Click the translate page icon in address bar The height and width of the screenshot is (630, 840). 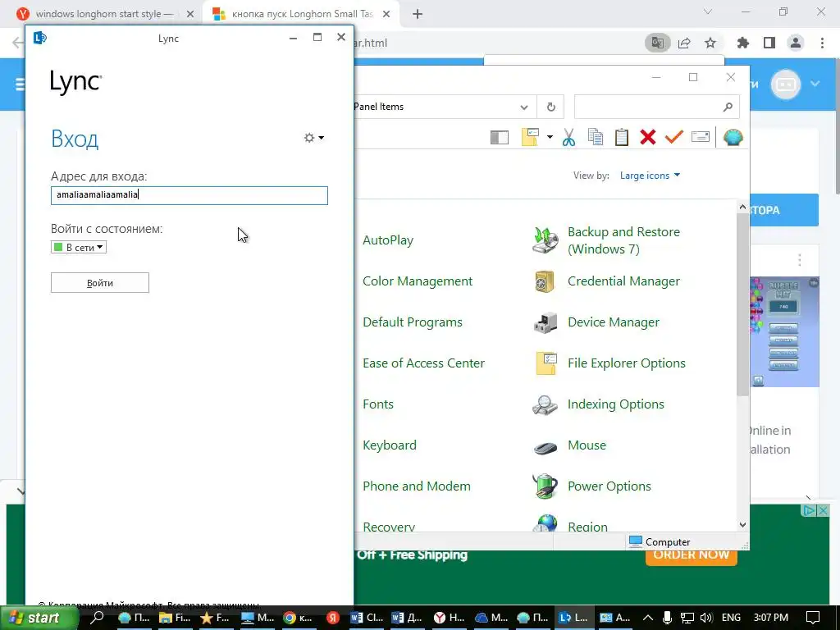point(657,43)
